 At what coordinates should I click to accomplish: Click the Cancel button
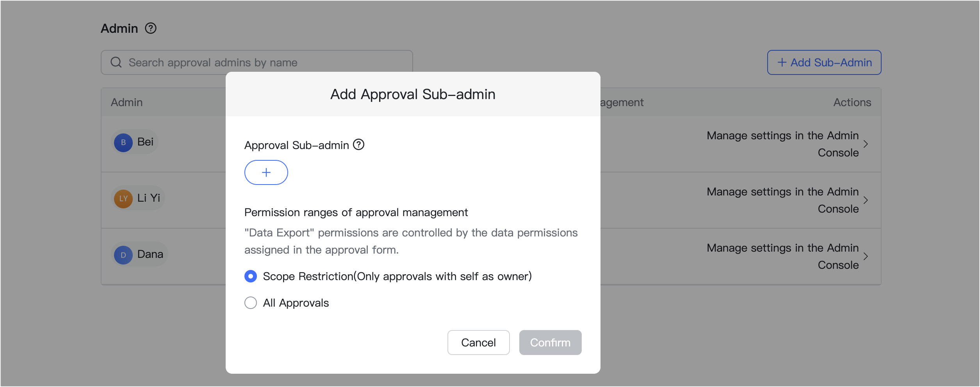tap(478, 342)
